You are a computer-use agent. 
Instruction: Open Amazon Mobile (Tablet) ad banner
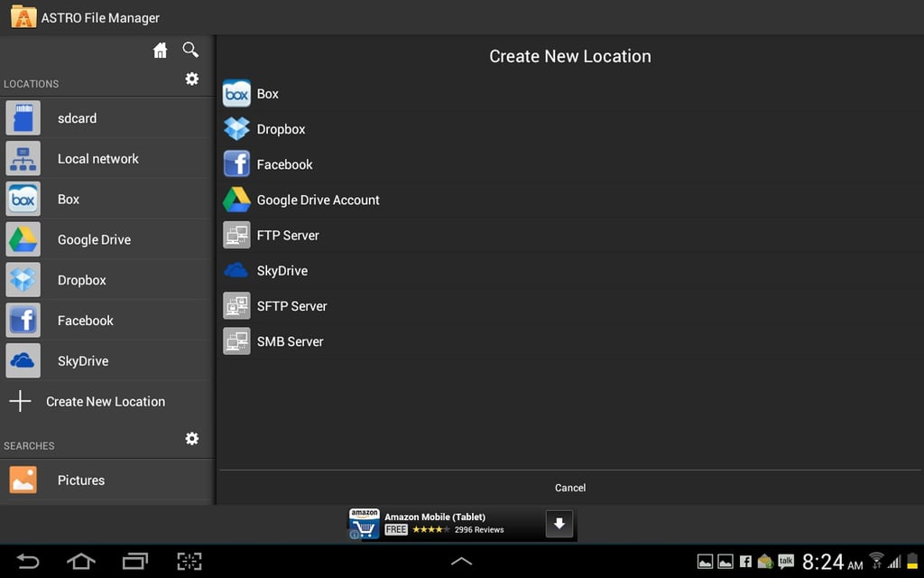[x=461, y=523]
